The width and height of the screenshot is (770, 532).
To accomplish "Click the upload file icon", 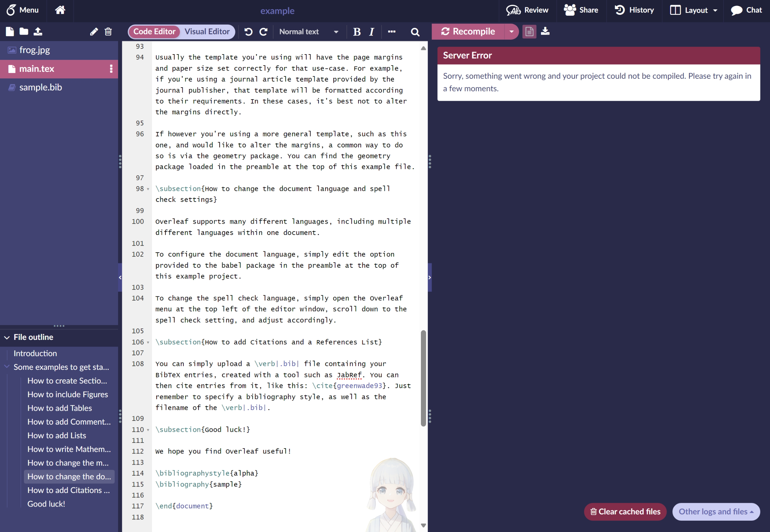I will click(38, 32).
